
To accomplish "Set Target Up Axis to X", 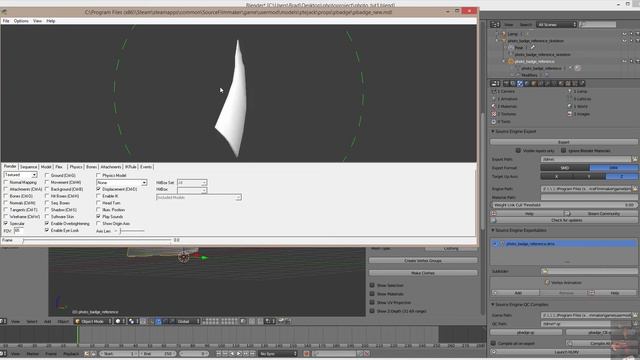I will pos(557,176).
